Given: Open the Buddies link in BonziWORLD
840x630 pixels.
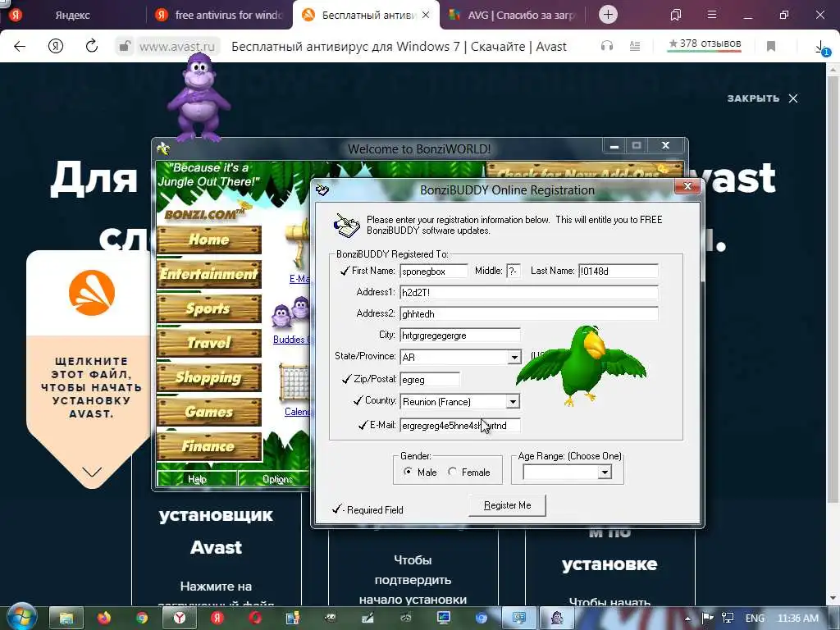Looking at the screenshot, I should tap(291, 339).
